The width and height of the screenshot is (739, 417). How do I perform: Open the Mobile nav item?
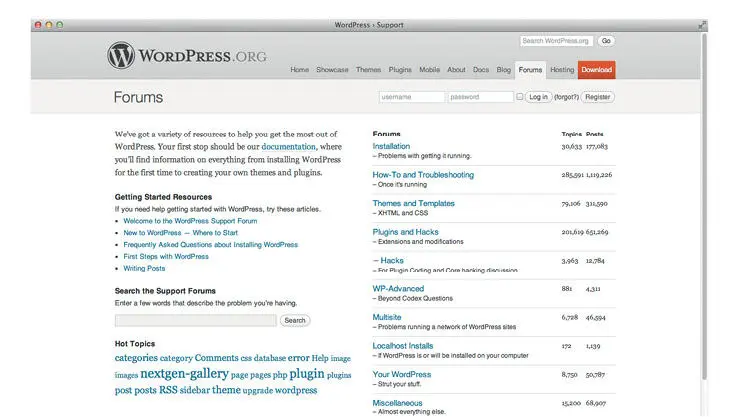pyautogui.click(x=429, y=70)
